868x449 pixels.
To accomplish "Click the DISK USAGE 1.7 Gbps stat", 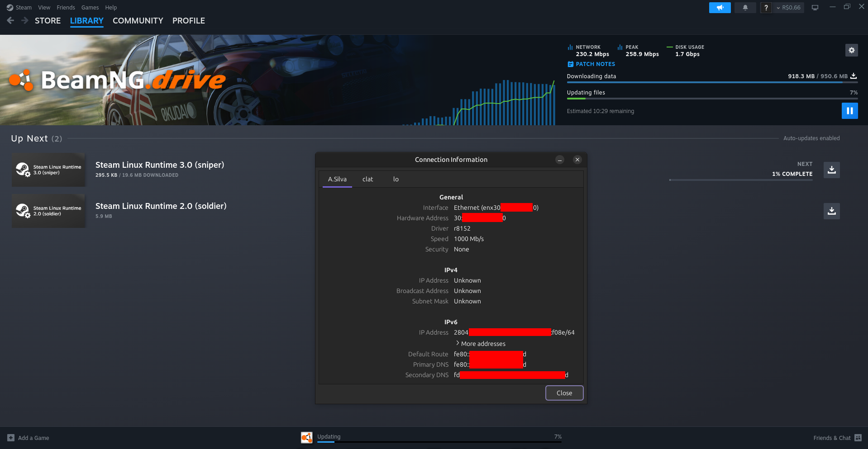I will click(685, 51).
